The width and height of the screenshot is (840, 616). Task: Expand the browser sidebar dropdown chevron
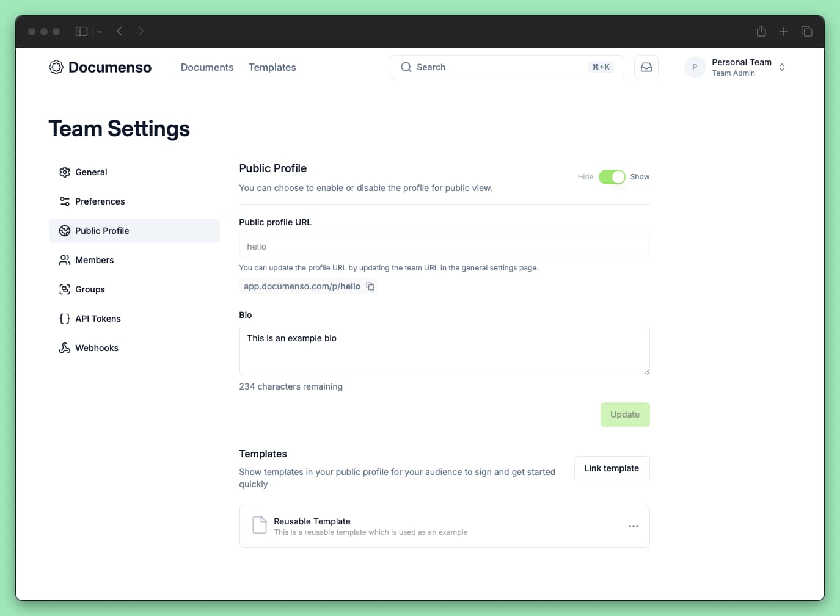(x=99, y=31)
